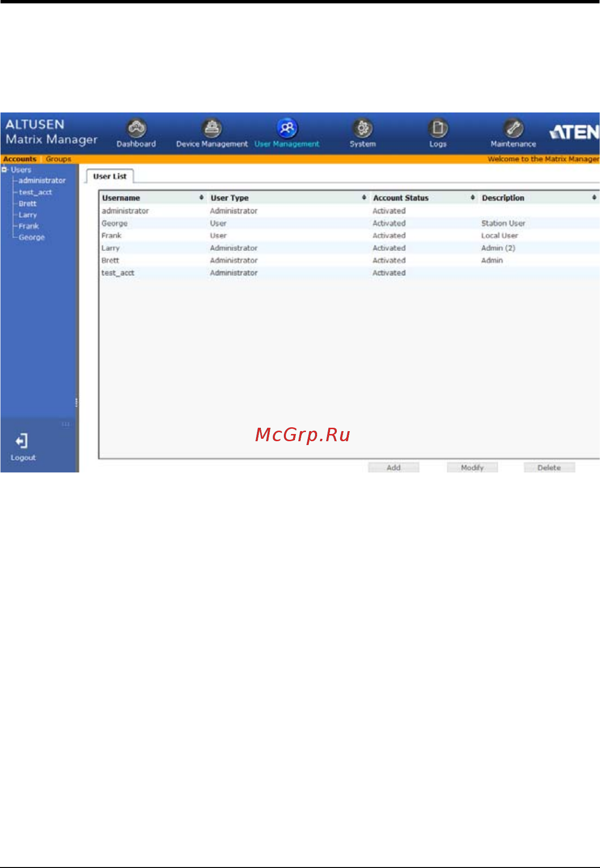
Task: Select administrator in the Users tree
Action: (42, 181)
